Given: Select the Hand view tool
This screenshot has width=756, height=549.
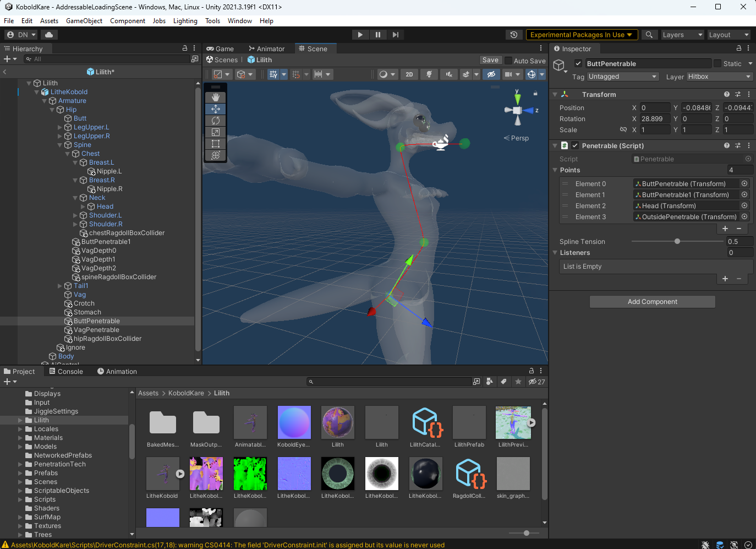Looking at the screenshot, I should coord(216,97).
